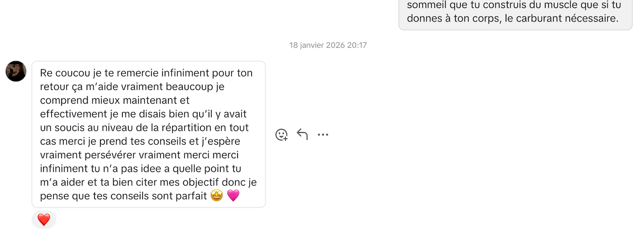Image resolution: width=644 pixels, height=237 pixels.
Task: Select the message starting with "Re coucou"
Action: (x=149, y=134)
